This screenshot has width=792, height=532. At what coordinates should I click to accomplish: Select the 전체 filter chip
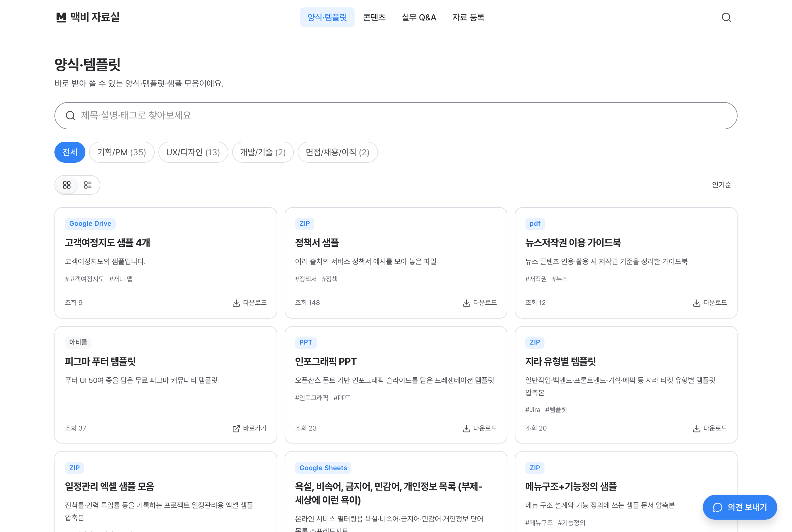[70, 152]
